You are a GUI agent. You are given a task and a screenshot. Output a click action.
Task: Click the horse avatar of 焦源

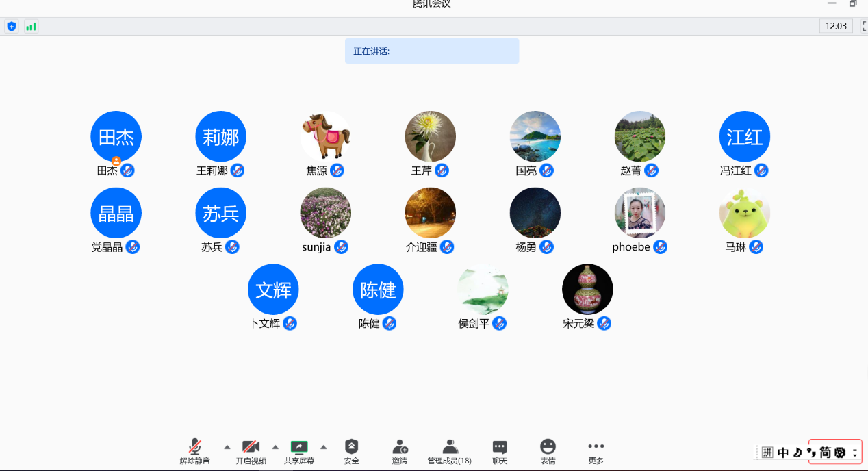[325, 136]
